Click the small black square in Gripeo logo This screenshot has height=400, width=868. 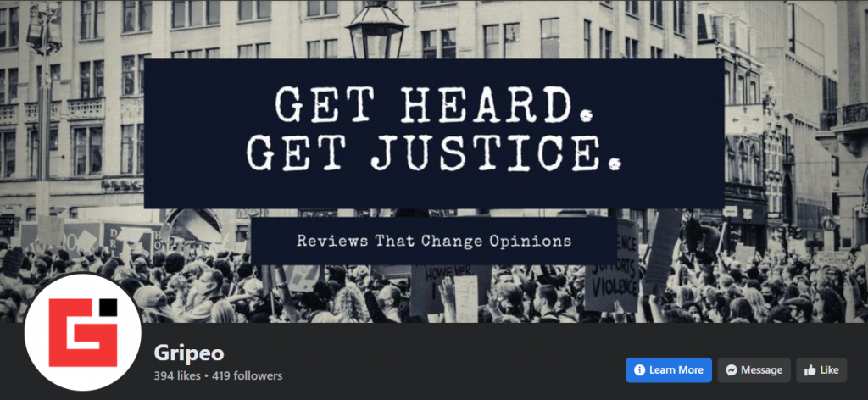click(108, 307)
